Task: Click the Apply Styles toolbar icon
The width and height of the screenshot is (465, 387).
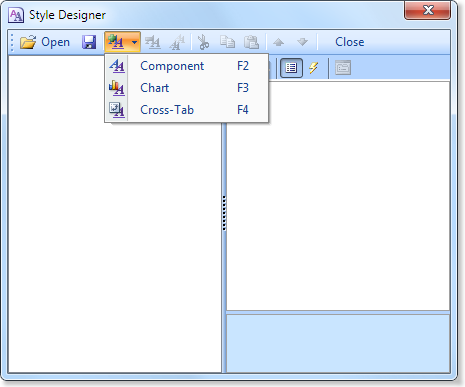Action: pyautogui.click(x=177, y=42)
